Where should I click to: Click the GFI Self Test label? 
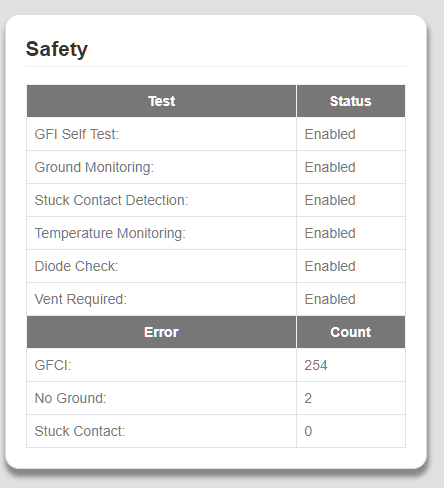[77, 134]
